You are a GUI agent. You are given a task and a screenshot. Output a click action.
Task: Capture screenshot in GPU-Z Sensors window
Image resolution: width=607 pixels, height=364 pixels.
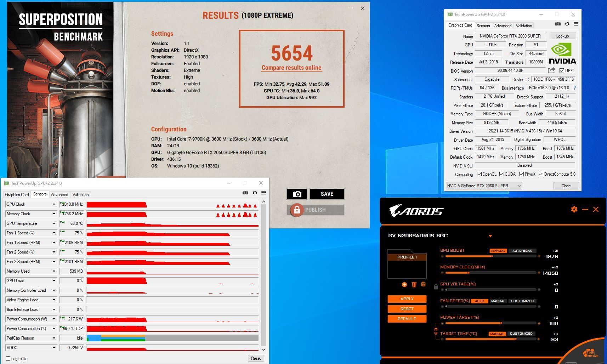coord(245,193)
